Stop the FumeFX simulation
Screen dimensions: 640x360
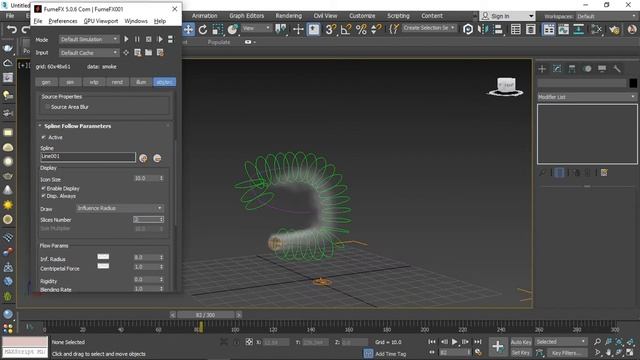(x=149, y=39)
